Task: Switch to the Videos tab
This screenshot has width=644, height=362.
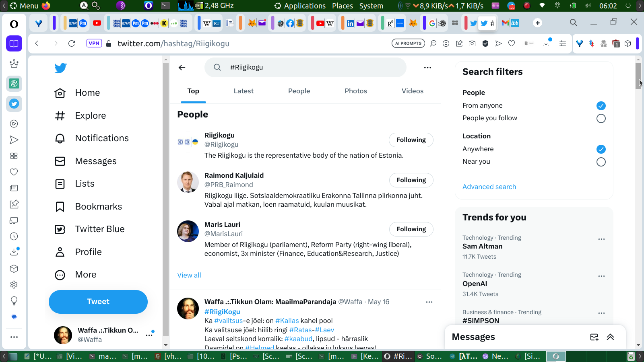Action: pyautogui.click(x=413, y=91)
